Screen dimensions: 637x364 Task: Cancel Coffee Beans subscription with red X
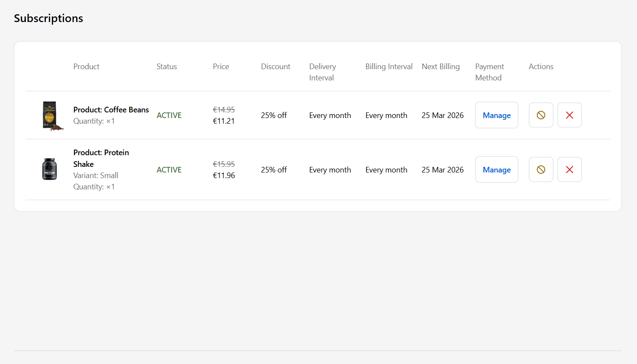click(x=569, y=115)
